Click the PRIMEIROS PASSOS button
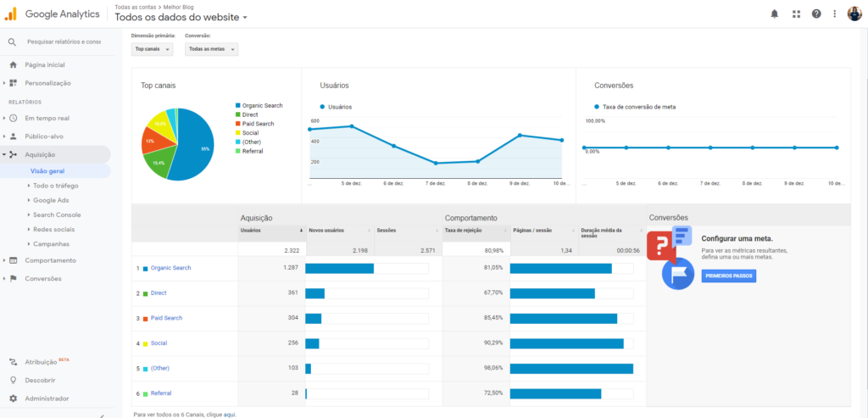The image size is (868, 418). 728,276
